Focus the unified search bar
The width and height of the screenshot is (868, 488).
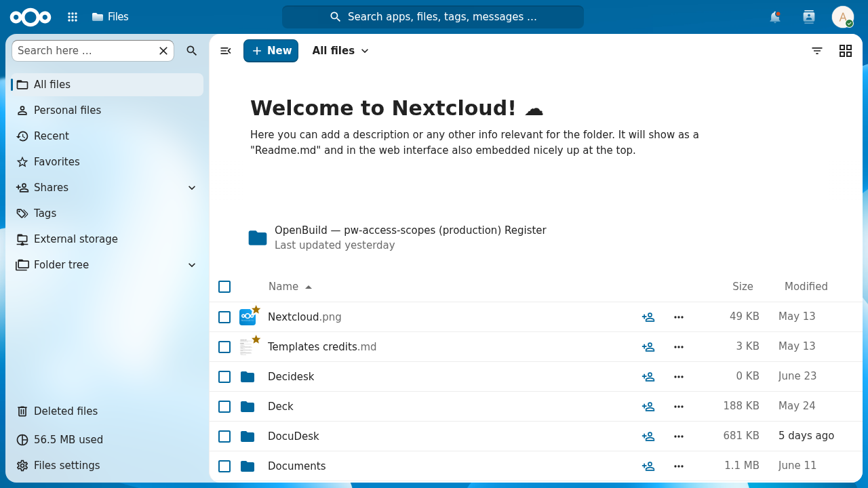(x=433, y=17)
